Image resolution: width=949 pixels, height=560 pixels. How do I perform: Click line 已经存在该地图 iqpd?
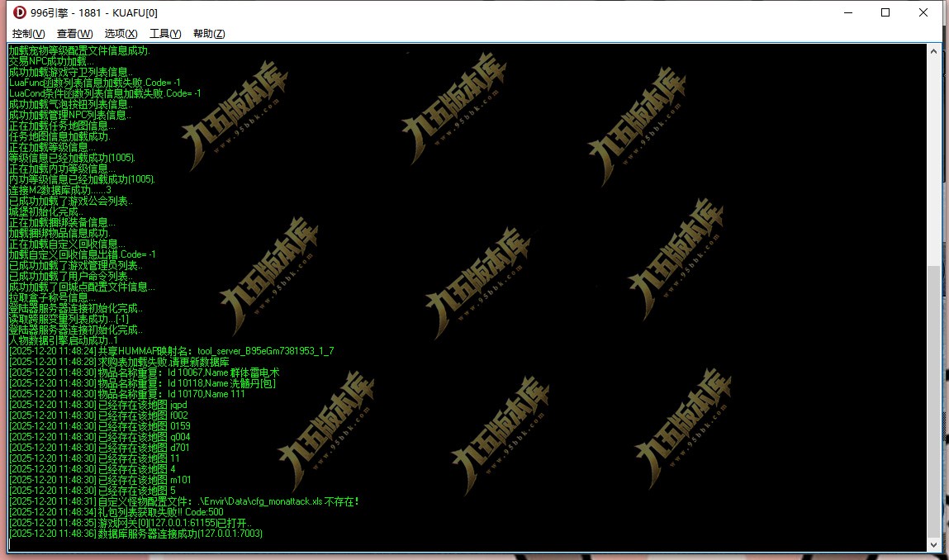pos(98,406)
